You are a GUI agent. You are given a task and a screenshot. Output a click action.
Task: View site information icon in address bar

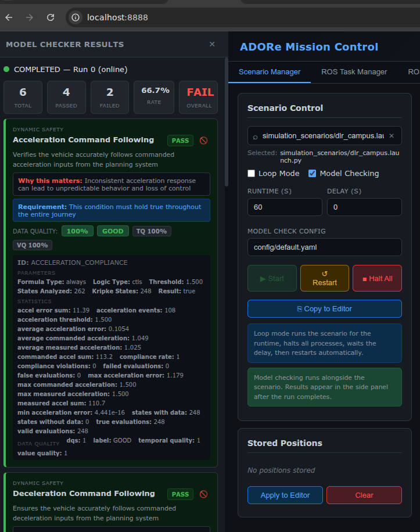(x=76, y=17)
